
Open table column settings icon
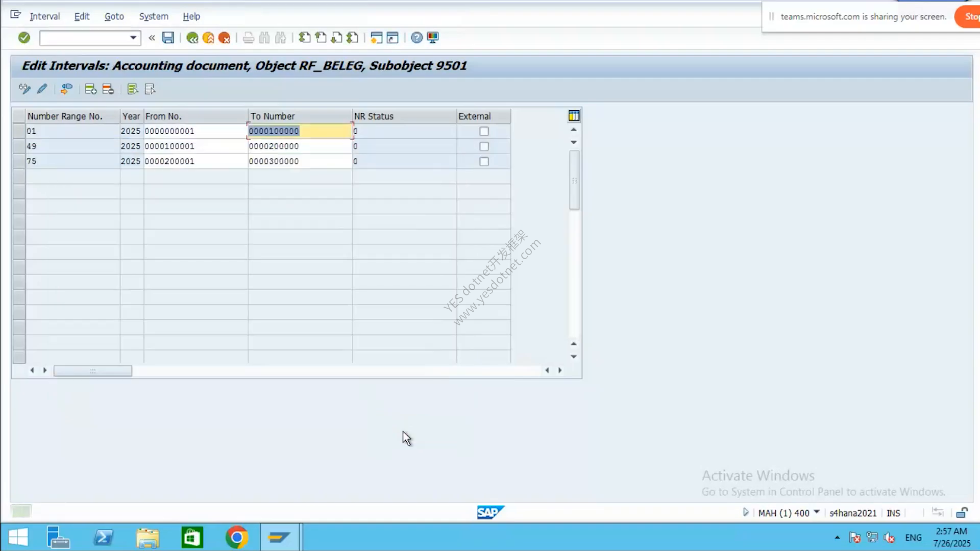574,116
